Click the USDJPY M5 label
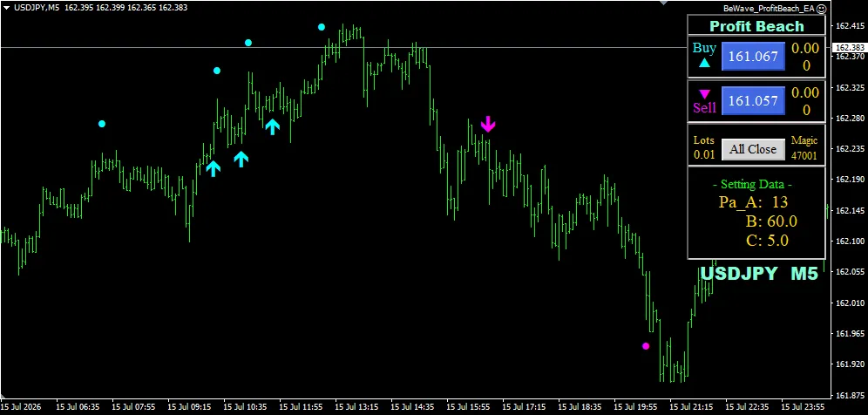 759,274
